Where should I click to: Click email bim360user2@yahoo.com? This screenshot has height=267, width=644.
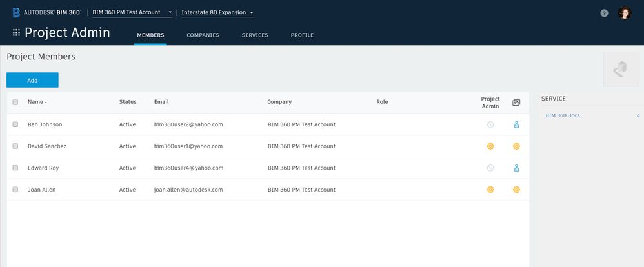[188, 124]
